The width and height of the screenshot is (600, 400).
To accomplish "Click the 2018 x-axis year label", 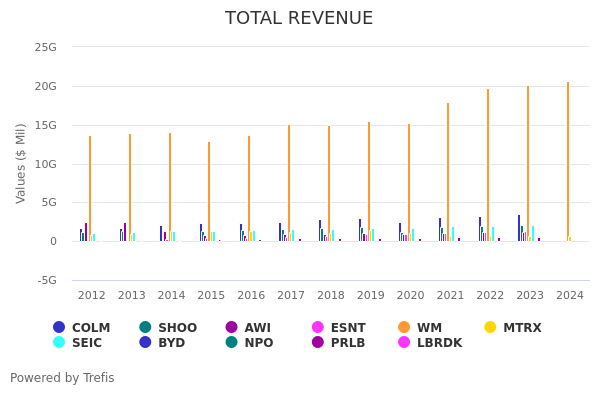I will coord(330,296).
